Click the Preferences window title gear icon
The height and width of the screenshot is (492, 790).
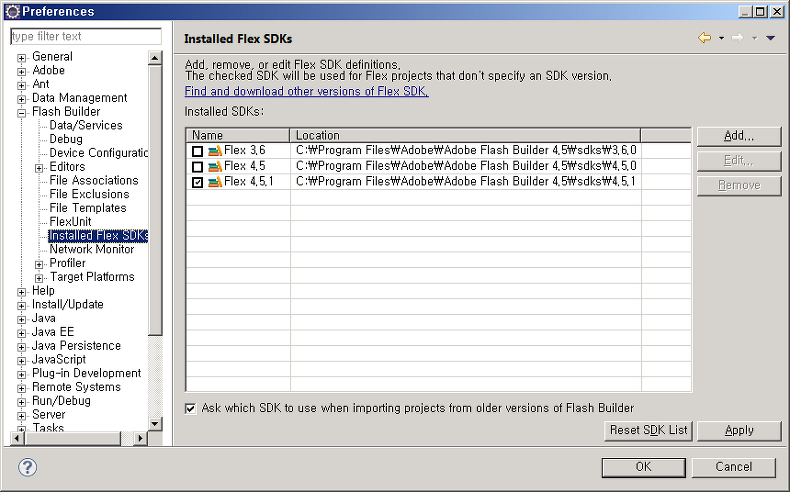[x=12, y=11]
